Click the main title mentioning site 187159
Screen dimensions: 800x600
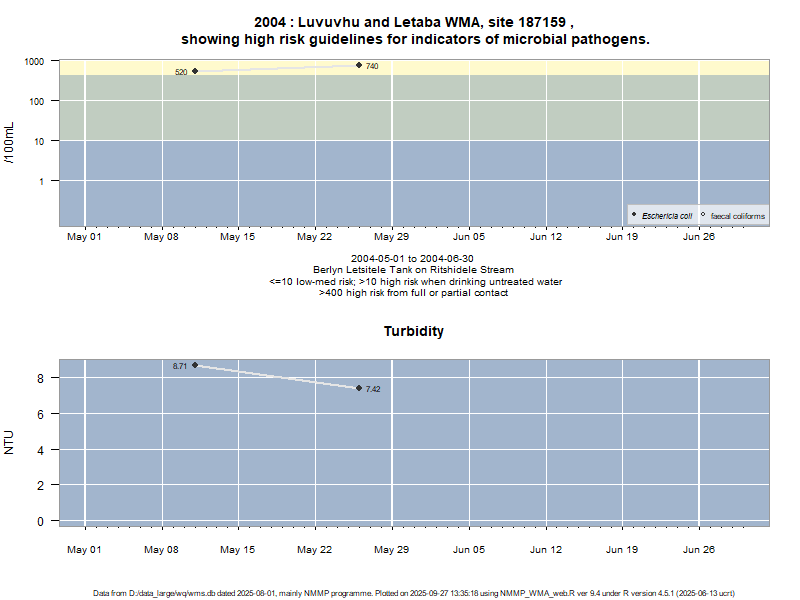pyautogui.click(x=414, y=30)
